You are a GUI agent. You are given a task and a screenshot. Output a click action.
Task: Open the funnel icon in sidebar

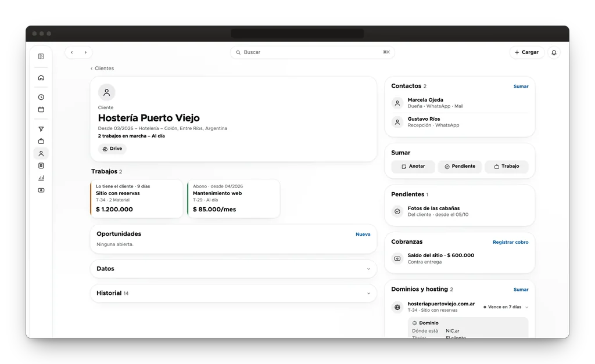(x=41, y=129)
